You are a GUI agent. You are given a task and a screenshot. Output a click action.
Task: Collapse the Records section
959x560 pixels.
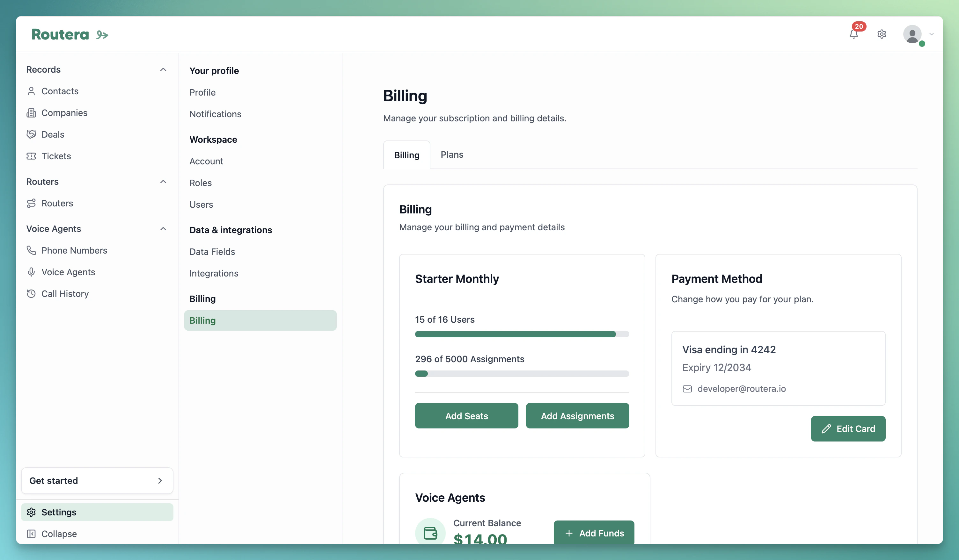tap(163, 69)
